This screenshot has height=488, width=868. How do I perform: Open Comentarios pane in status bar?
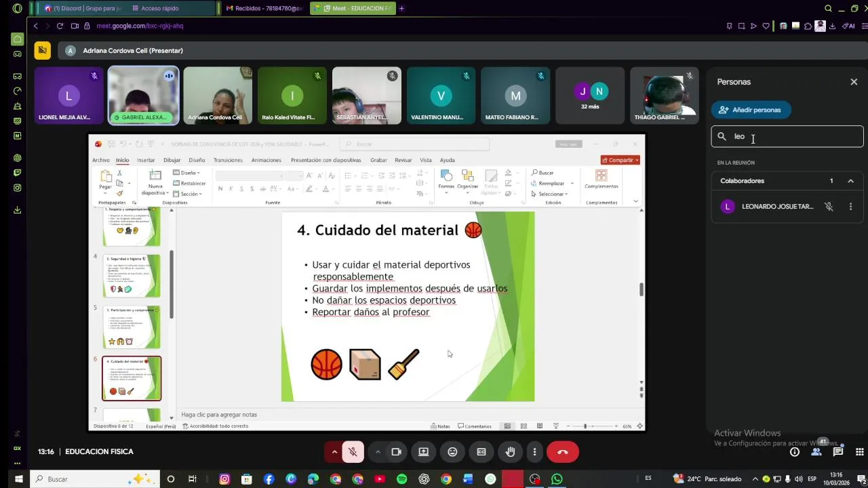475,426
